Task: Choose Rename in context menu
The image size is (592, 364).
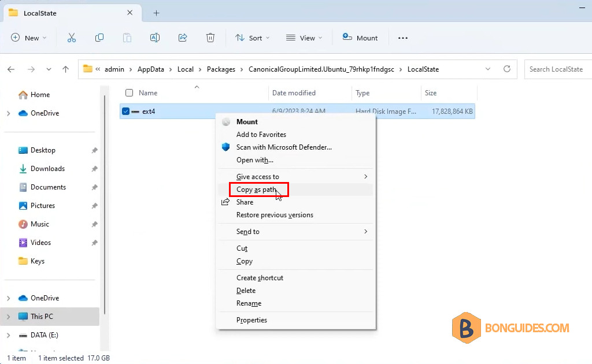Action: [295, 303]
